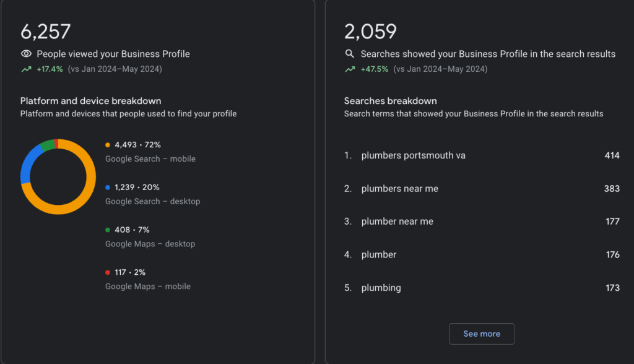Select the 'plumbers near me' search term

399,188
